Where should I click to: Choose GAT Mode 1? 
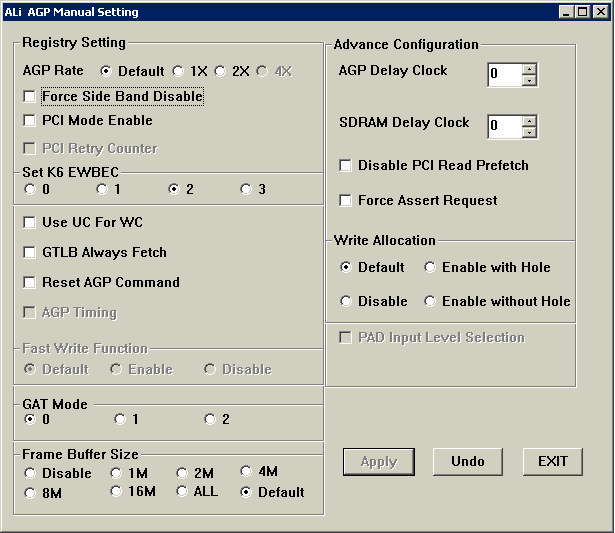tap(120, 419)
